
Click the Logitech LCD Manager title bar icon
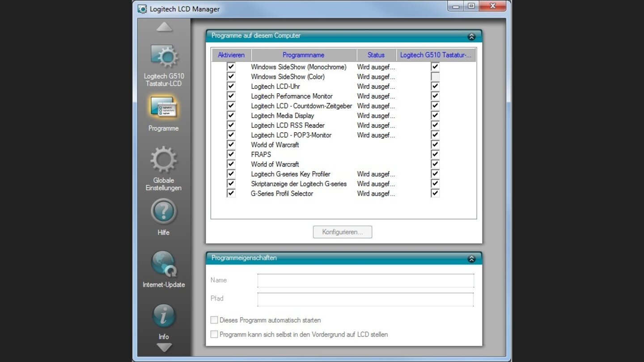point(142,8)
